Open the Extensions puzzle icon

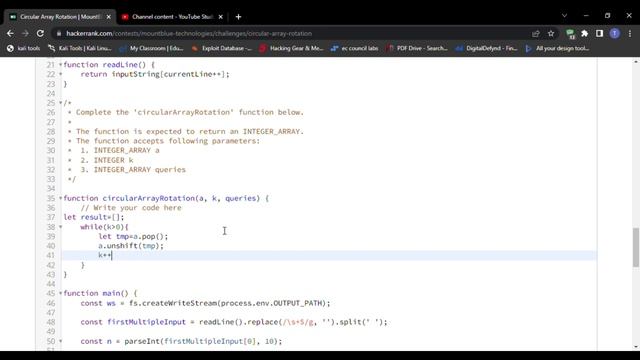[584, 33]
